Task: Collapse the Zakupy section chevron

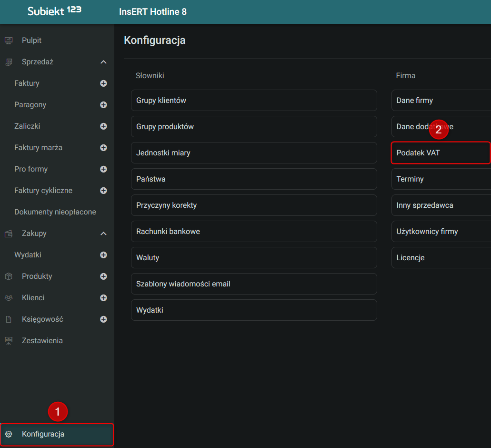Action: click(103, 234)
